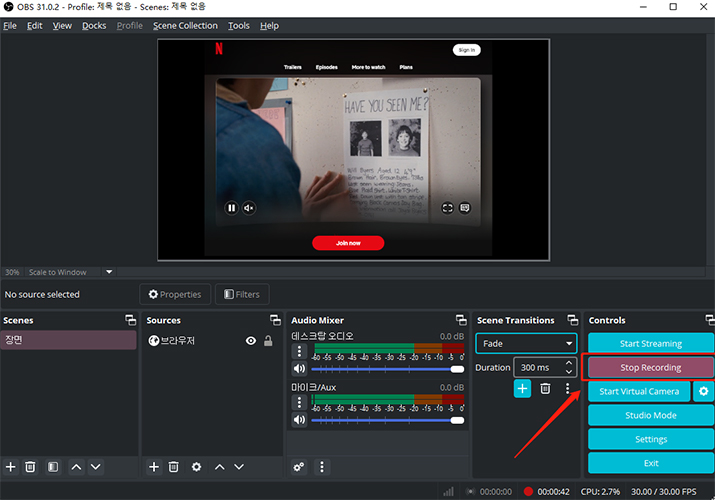Move scene down with arrow icon
The width and height of the screenshot is (715, 500).
coord(96,467)
